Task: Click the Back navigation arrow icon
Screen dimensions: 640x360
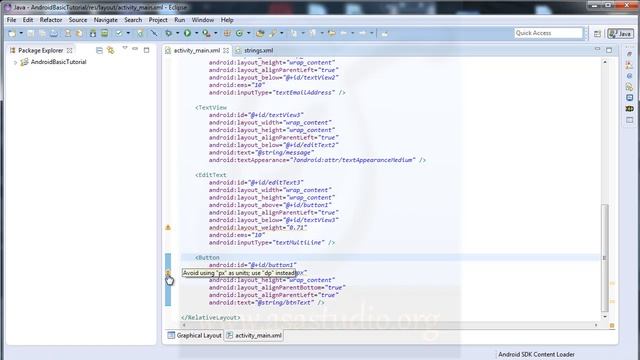Action: [344, 33]
